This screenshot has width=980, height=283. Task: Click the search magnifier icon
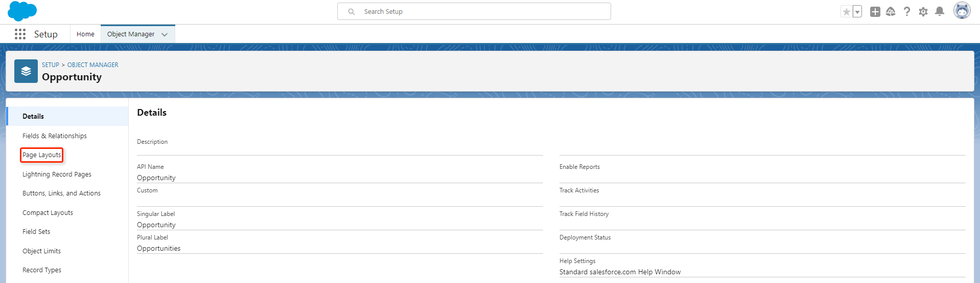click(352, 12)
